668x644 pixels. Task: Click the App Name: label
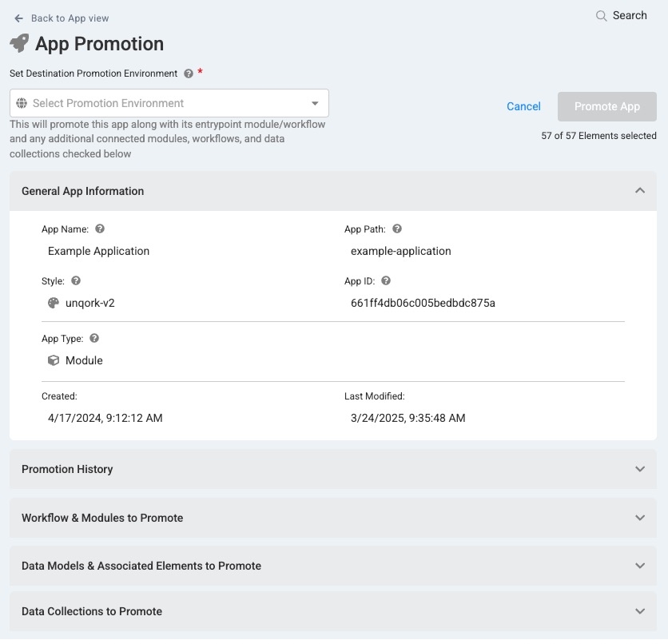[66, 229]
